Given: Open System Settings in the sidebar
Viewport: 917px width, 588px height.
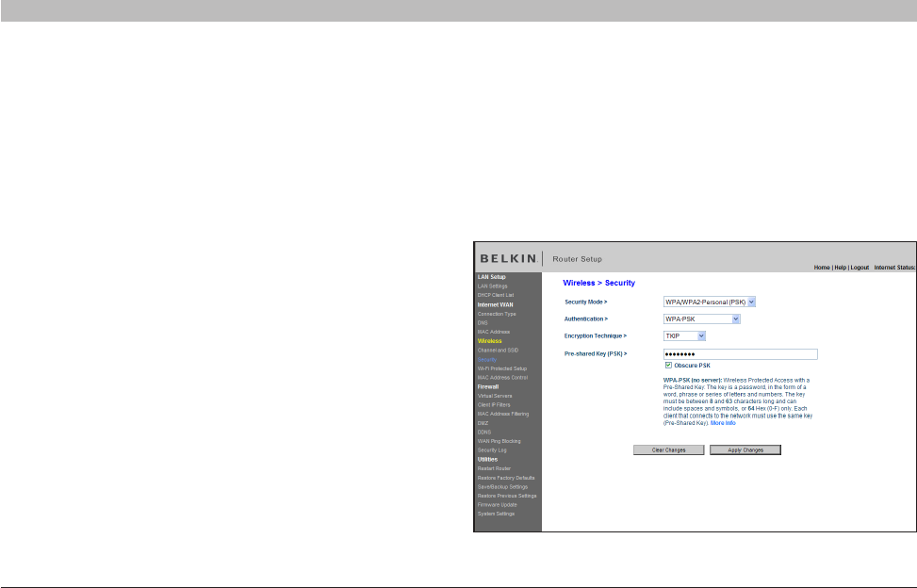Looking at the screenshot, I should point(496,514).
